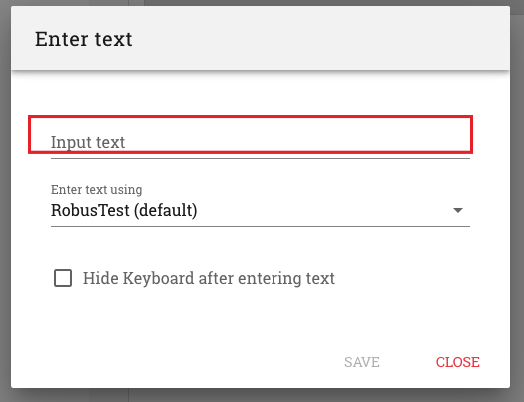The image size is (524, 402).
Task: Open the Enter text using dropdown
Action: [260, 211]
